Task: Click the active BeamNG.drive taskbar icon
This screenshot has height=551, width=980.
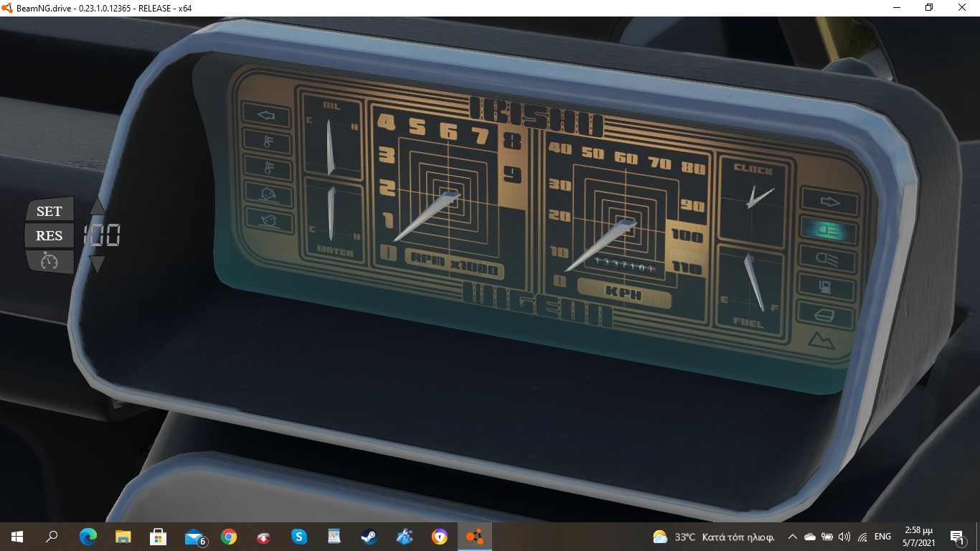Action: pos(475,537)
